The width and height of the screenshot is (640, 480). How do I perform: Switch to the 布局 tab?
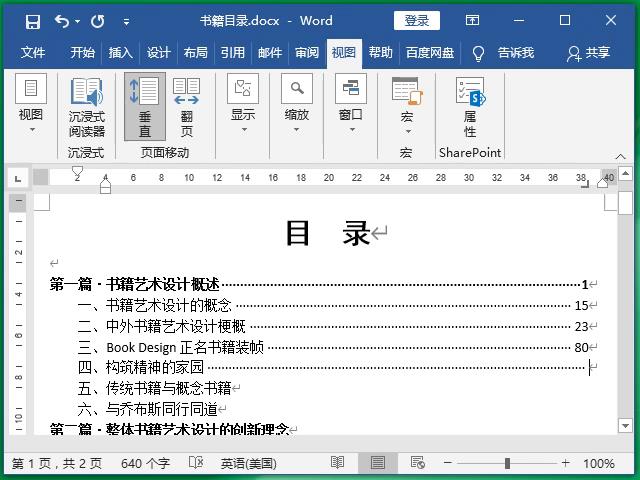click(x=196, y=53)
